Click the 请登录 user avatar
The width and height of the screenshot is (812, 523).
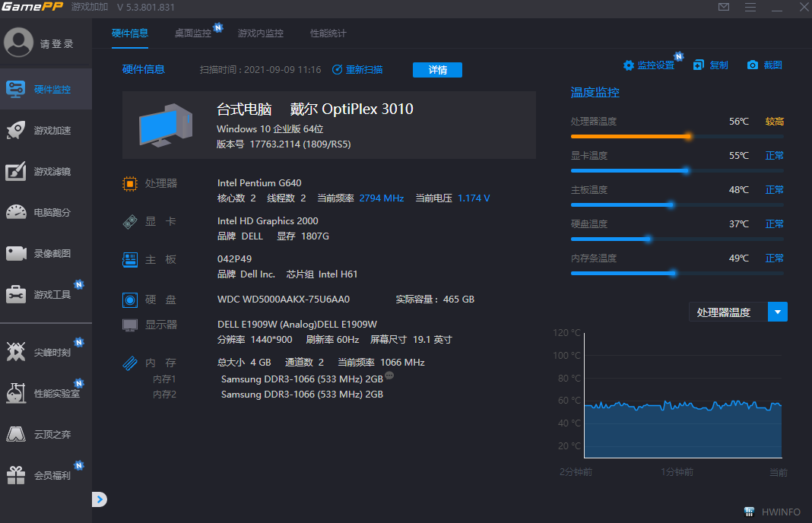tap(18, 43)
